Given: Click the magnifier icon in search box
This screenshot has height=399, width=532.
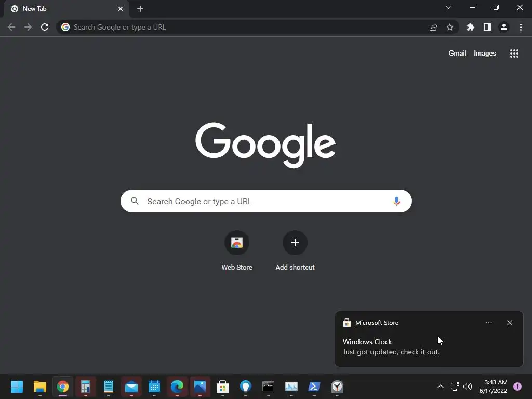Looking at the screenshot, I should (x=135, y=201).
